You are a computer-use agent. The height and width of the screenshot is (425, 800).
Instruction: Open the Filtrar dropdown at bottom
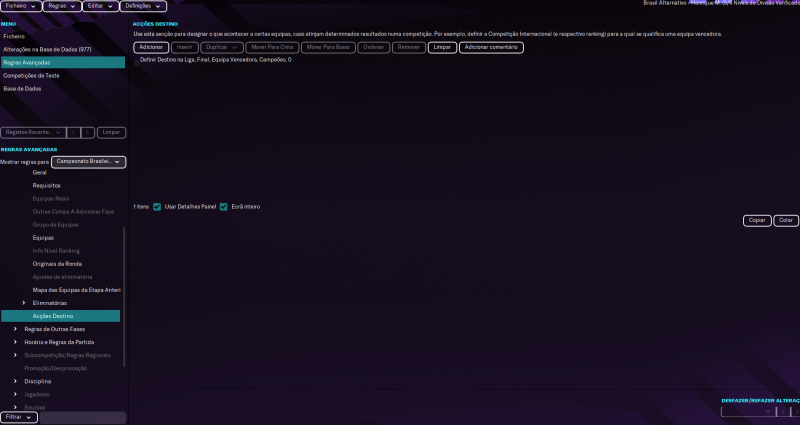pyautogui.click(x=19, y=417)
